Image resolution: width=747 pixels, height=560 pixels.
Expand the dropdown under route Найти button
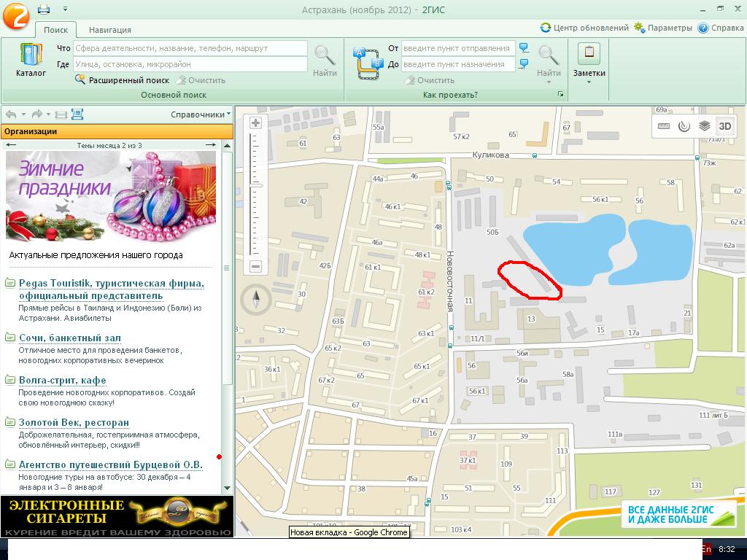pyautogui.click(x=549, y=82)
